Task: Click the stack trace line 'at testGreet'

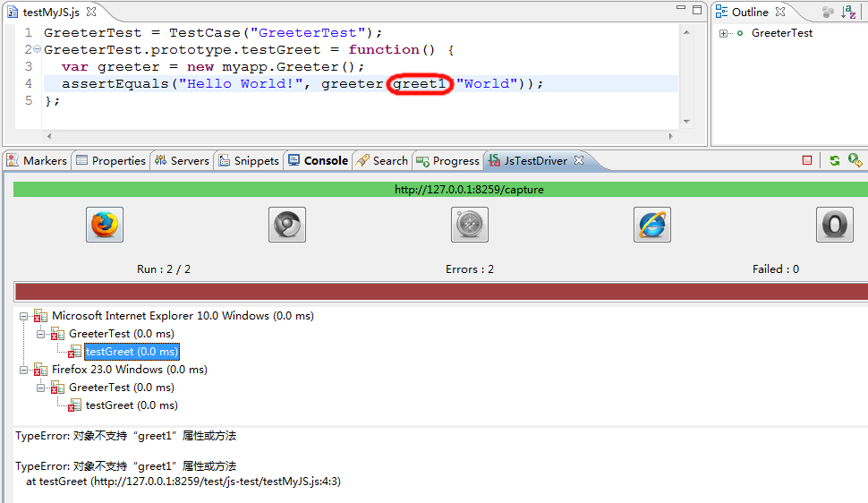Action: click(x=183, y=482)
